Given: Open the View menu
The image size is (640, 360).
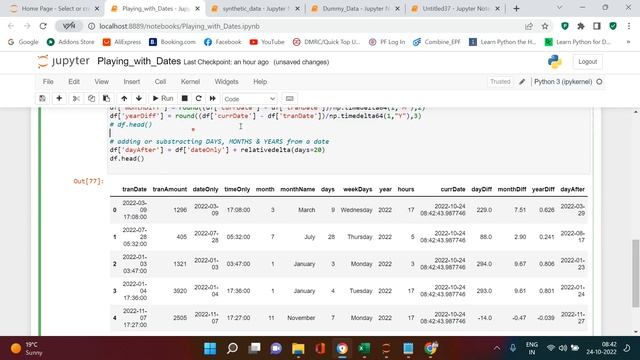Looking at the screenshot, I should click(x=102, y=82).
